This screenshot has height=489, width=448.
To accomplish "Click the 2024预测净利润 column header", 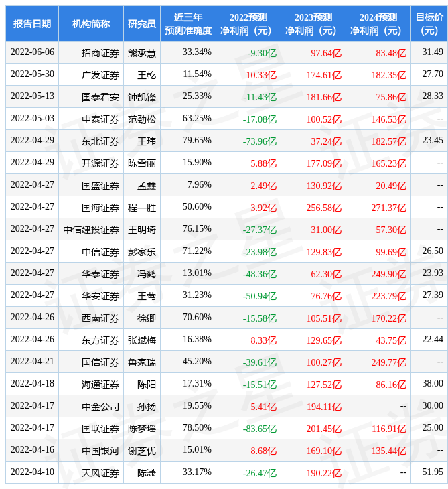I will click(x=378, y=23).
